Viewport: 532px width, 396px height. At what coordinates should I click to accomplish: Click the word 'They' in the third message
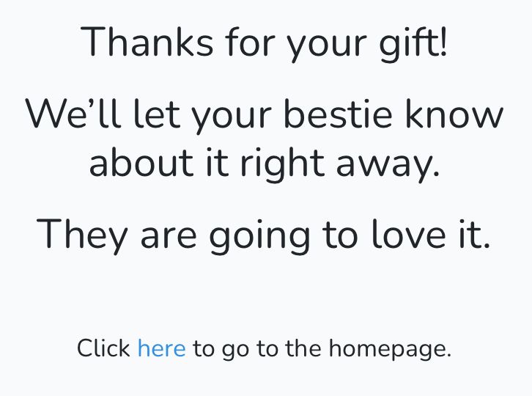point(82,237)
